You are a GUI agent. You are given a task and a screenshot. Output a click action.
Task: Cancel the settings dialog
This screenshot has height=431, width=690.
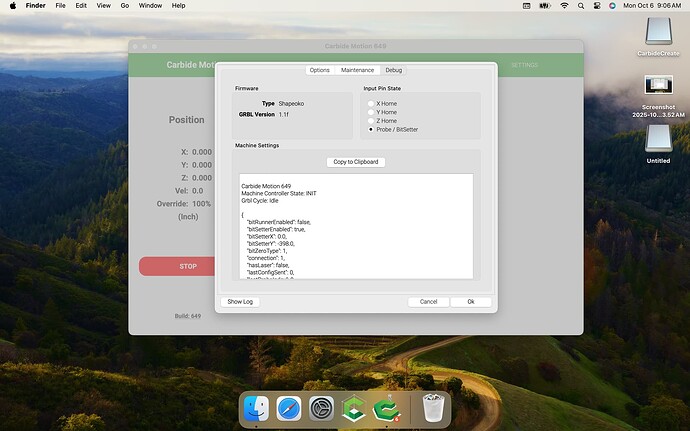point(428,302)
